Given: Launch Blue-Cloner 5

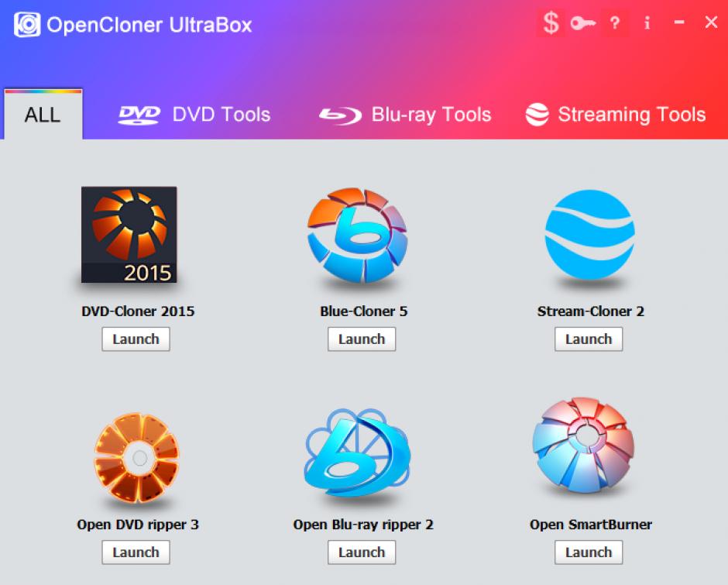Looking at the screenshot, I should click(x=362, y=339).
